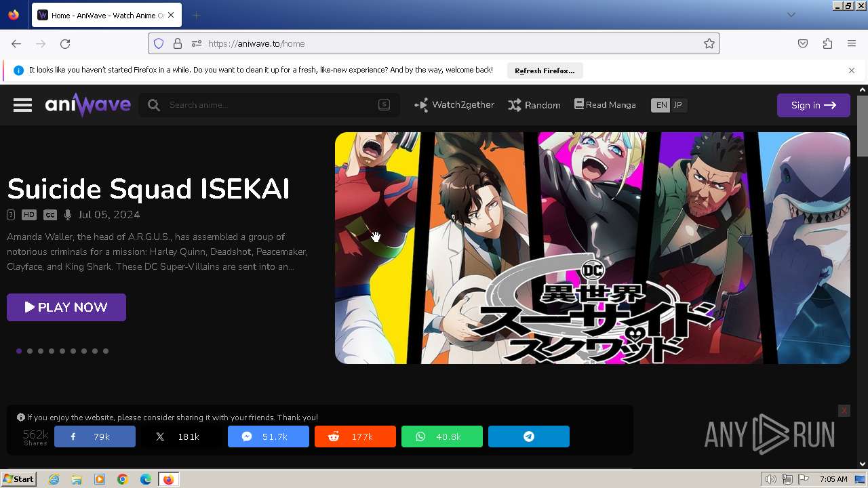Image resolution: width=868 pixels, height=488 pixels.
Task: Reload the current page
Action: [65, 43]
